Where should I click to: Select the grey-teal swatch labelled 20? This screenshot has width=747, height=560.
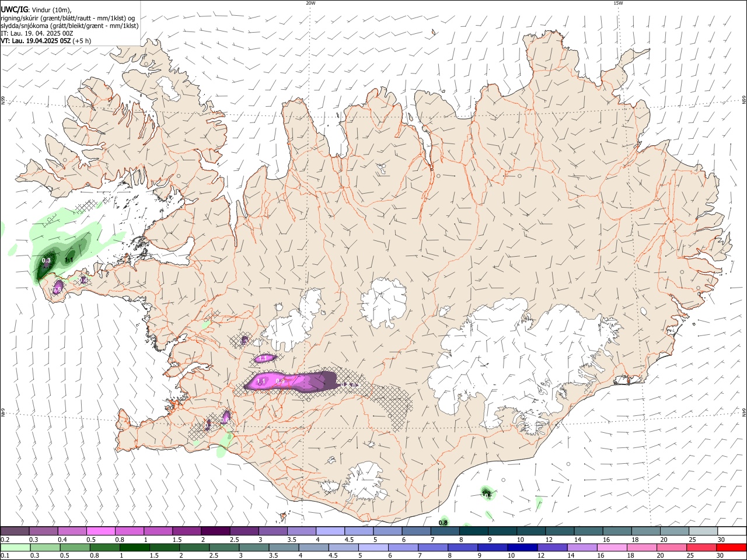click(675, 531)
